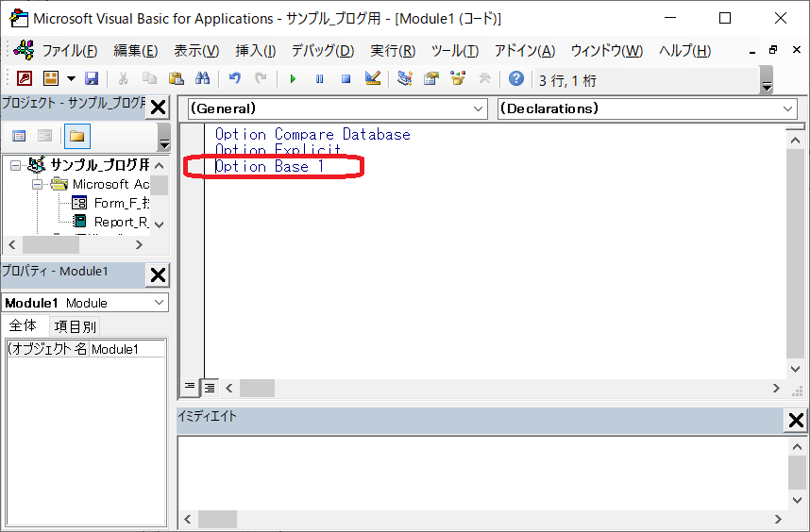This screenshot has width=810, height=532.
Task: Open Object Browser toolbar icon
Action: 458,78
